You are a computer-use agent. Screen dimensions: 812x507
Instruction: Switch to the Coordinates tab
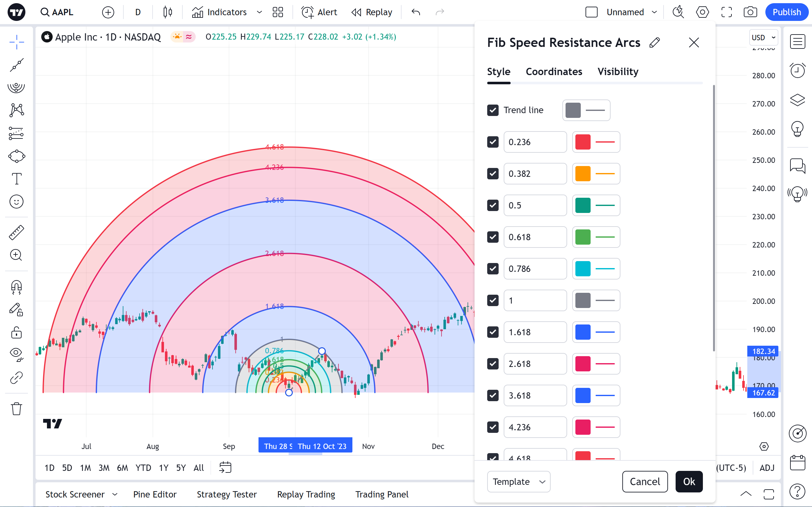click(553, 72)
